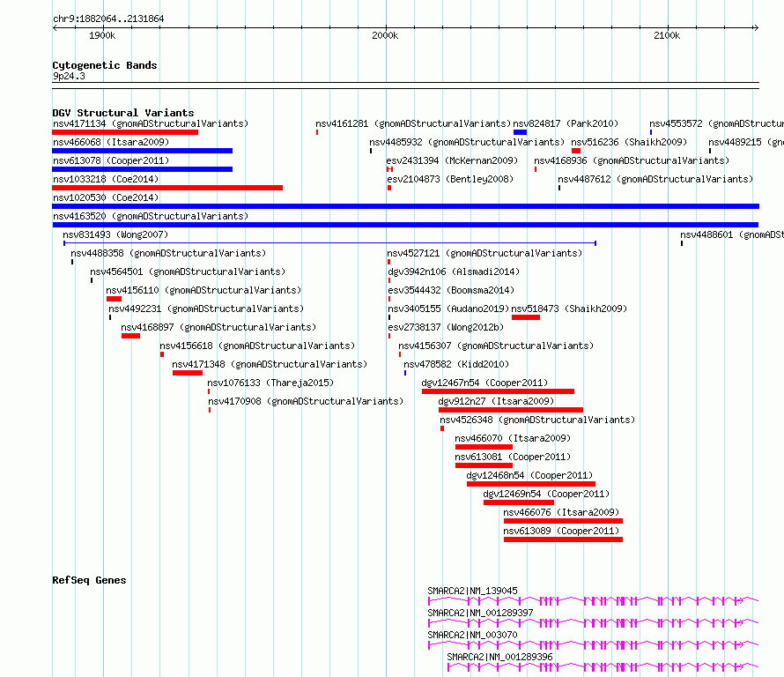Image resolution: width=784 pixels, height=677 pixels.
Task: Click DGV Structural Variants track heading
Action: click(123, 113)
